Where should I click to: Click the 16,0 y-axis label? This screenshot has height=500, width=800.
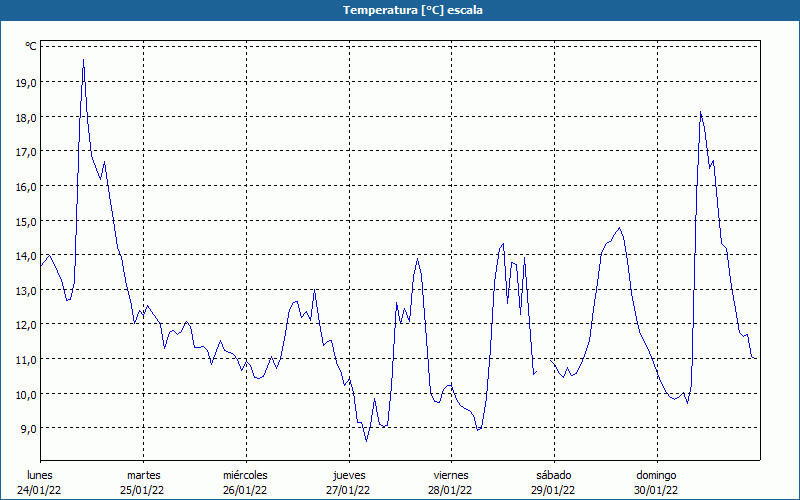pos(26,187)
